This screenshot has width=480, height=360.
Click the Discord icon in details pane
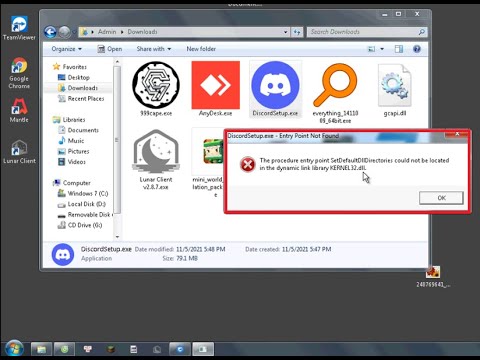click(63, 254)
